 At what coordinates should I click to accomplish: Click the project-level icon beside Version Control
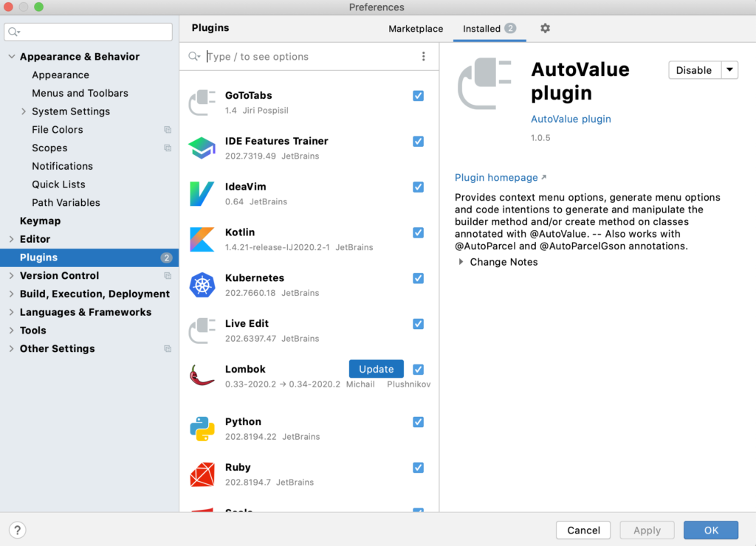point(168,276)
